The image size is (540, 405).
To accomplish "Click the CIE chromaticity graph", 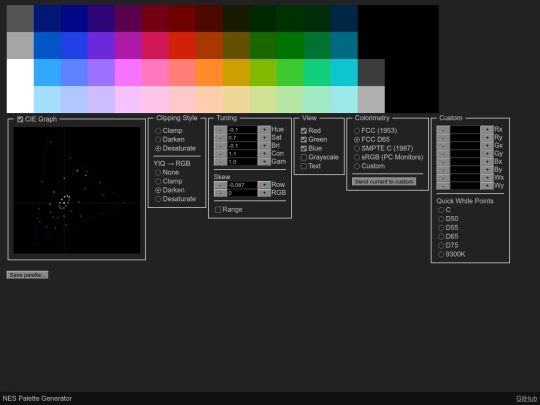I will click(76, 190).
